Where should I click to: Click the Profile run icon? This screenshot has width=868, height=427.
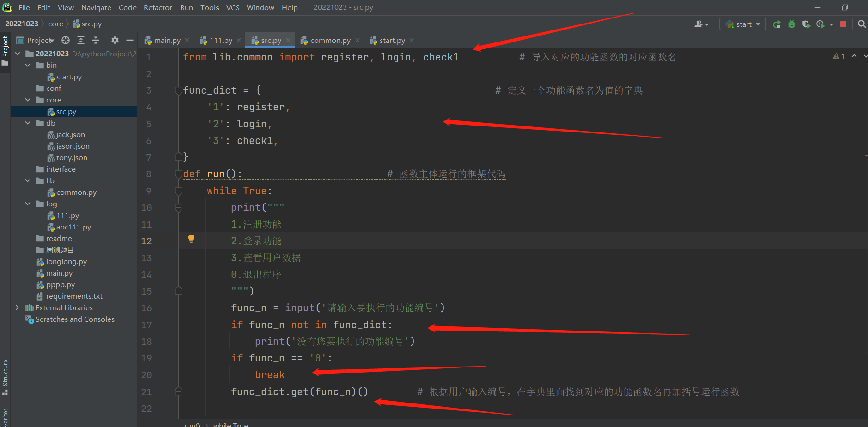[820, 24]
